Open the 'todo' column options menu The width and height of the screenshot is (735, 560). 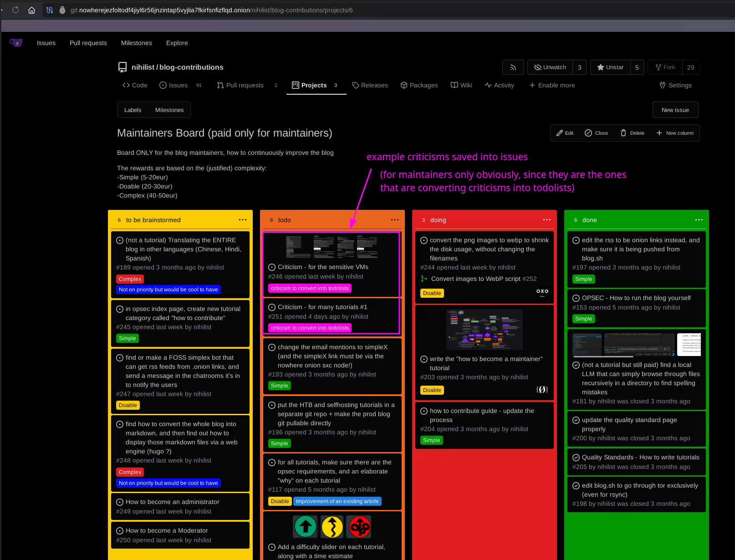point(395,220)
